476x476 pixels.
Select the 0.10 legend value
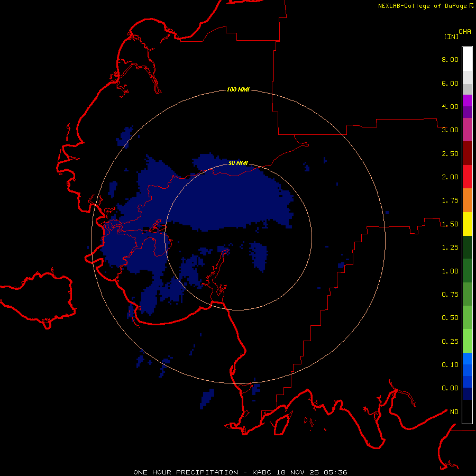[450, 365]
